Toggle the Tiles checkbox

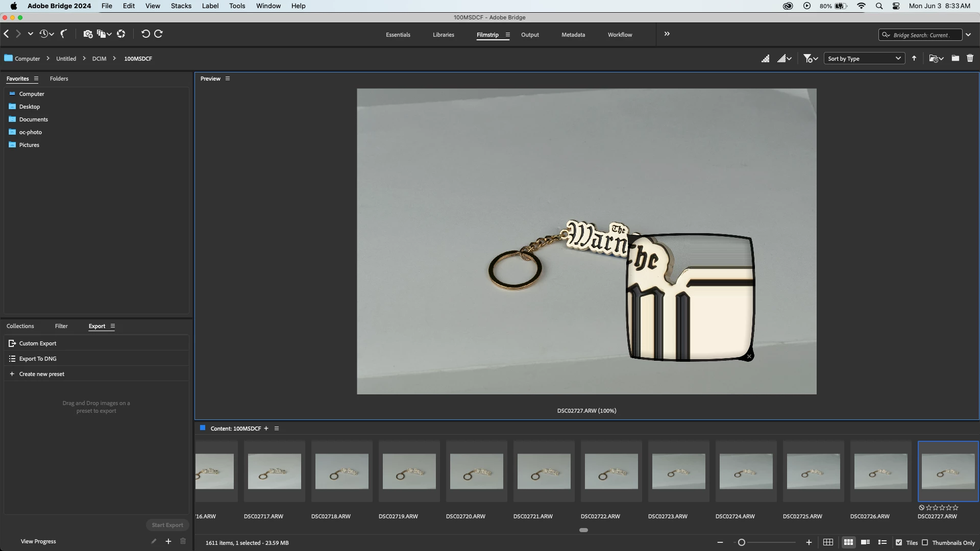[x=899, y=542]
